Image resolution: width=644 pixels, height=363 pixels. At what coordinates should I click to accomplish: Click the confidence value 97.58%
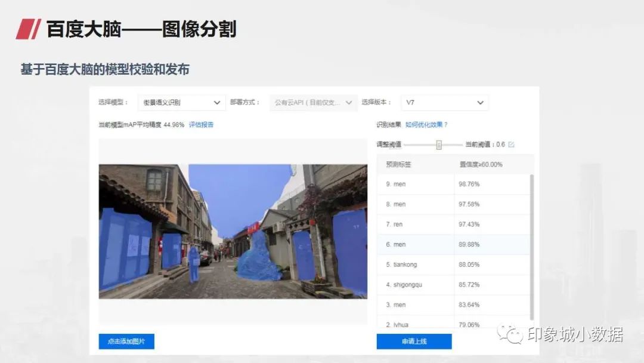[469, 204]
